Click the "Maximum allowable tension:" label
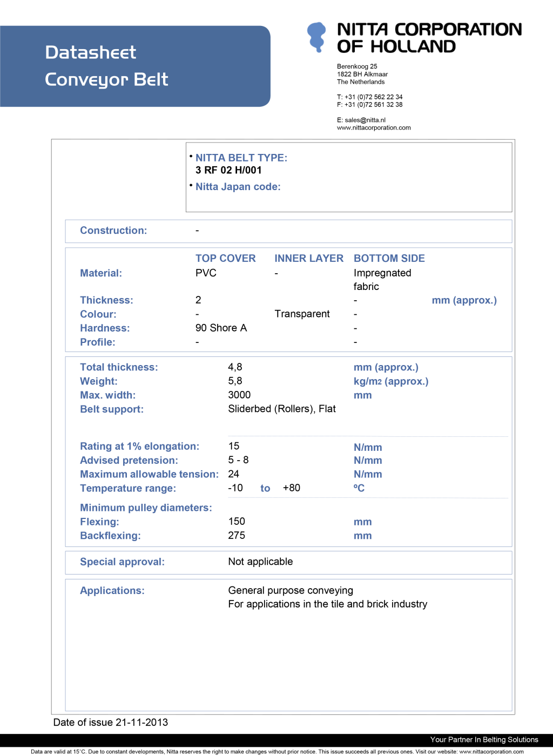Image resolution: width=553 pixels, height=756 pixels. [150, 474]
